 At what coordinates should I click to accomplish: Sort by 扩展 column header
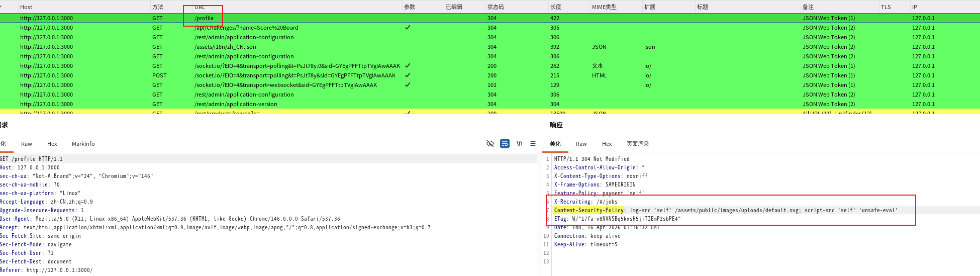pos(649,7)
